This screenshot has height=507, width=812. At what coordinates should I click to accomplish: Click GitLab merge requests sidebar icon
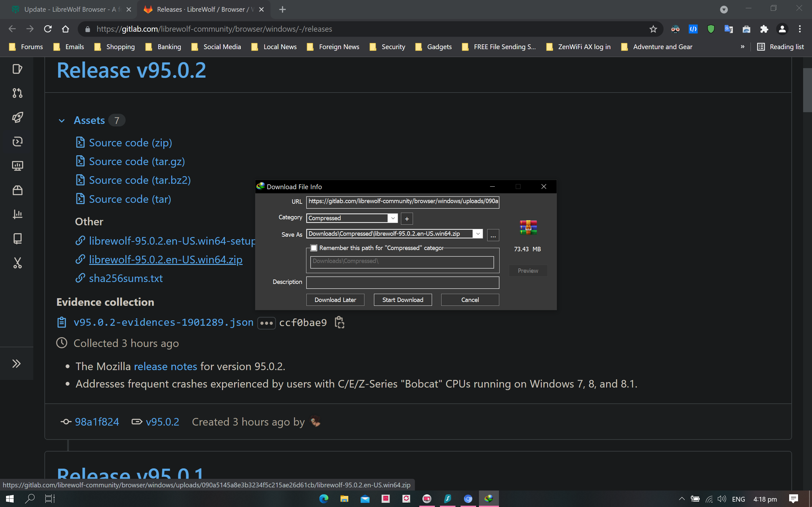tap(17, 93)
